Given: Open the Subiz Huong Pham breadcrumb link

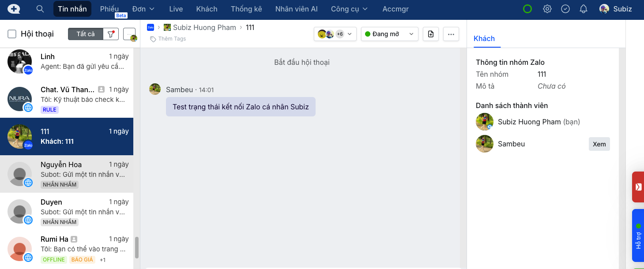Looking at the screenshot, I should [204, 27].
